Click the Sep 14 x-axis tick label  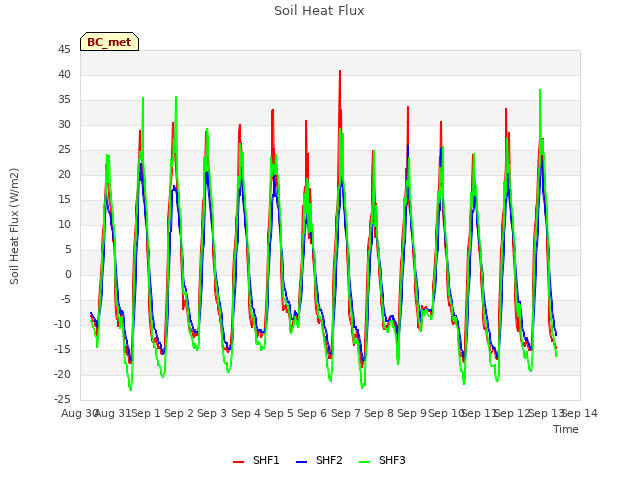click(x=580, y=413)
